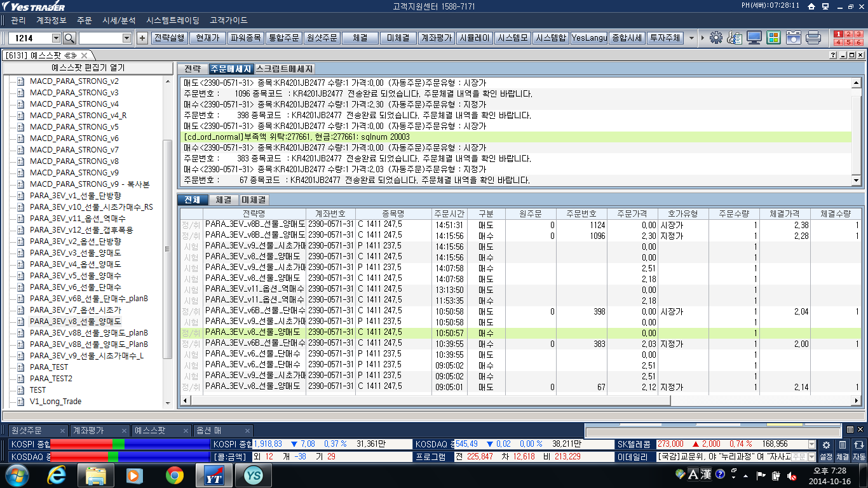Click the colored tiles layout icon

pos(773,37)
